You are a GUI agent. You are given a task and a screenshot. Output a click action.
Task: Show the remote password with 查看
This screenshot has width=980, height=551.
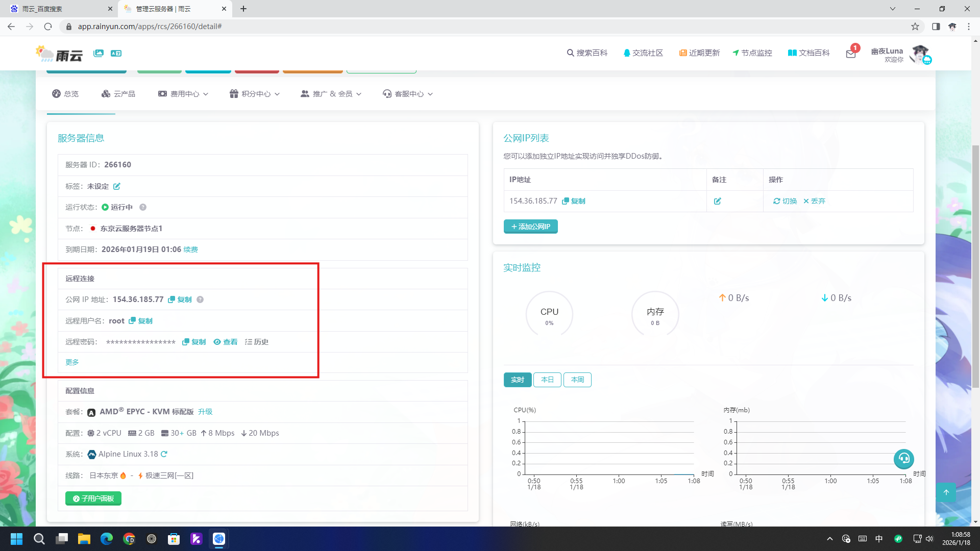(226, 342)
